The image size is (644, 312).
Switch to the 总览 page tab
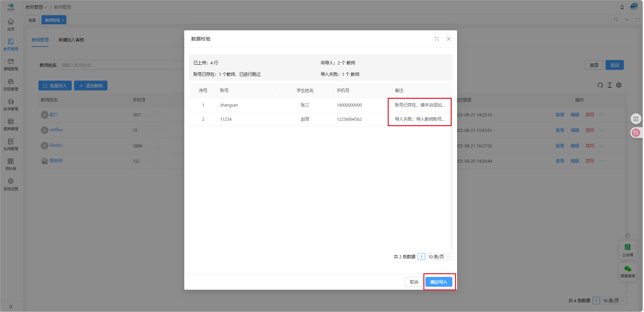click(x=32, y=20)
